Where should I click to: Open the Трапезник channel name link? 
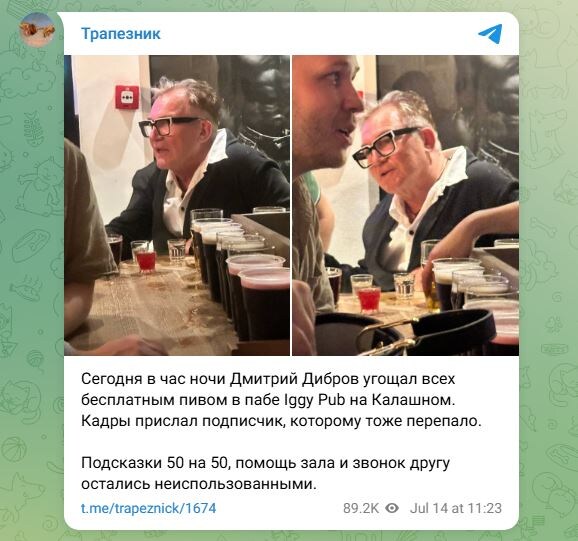tap(121, 34)
